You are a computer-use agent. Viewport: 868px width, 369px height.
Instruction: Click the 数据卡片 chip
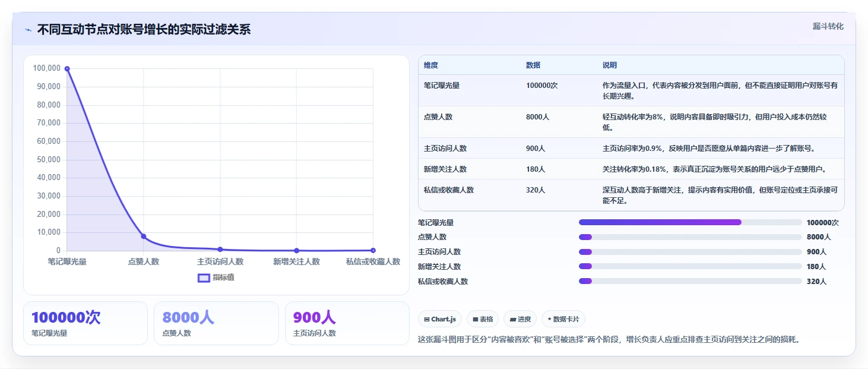tap(563, 319)
